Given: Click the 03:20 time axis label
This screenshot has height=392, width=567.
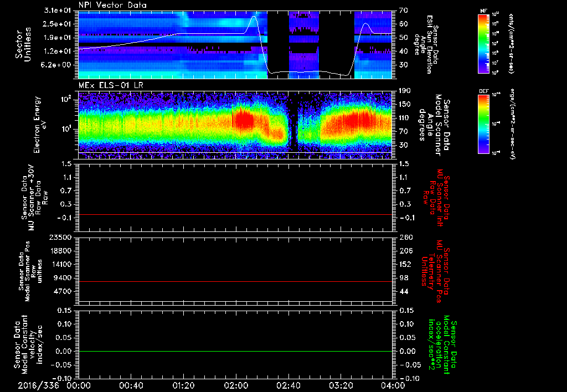Looking at the screenshot, I should pos(341,385).
